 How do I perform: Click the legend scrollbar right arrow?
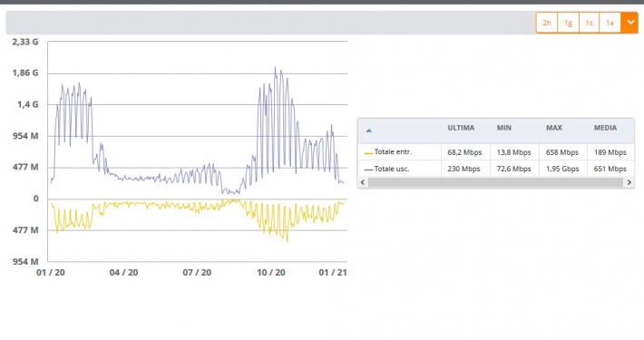click(x=629, y=182)
